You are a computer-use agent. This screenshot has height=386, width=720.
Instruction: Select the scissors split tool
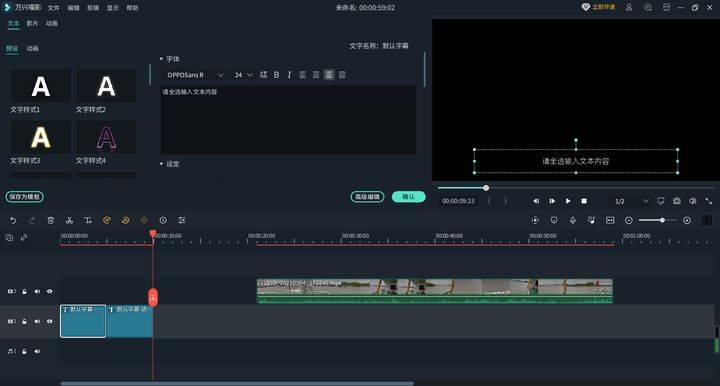[69, 221]
